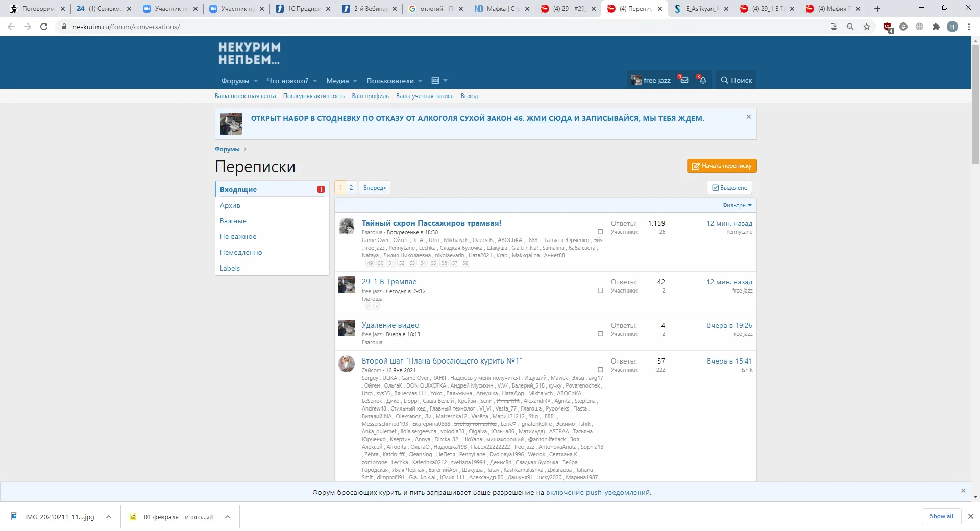Click avatar of Тайный схрон conversation
The height and width of the screenshot is (531, 980).
tap(347, 226)
